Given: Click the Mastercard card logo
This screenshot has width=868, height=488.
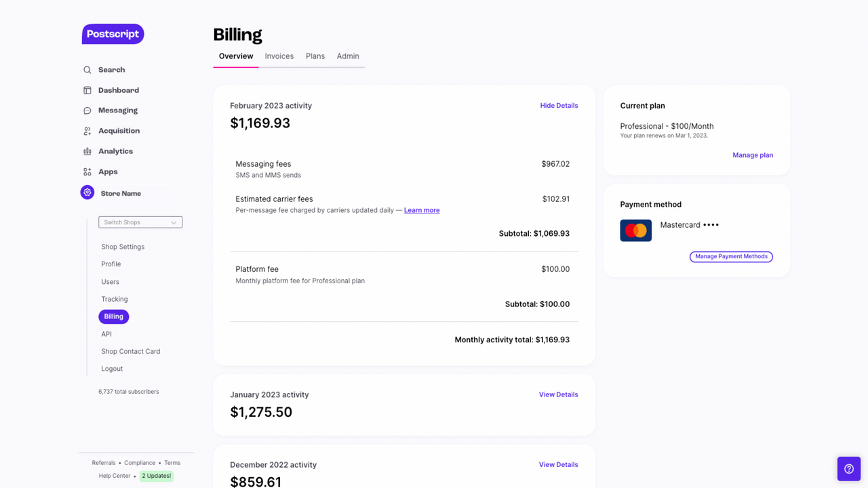Looking at the screenshot, I should pyautogui.click(x=635, y=230).
